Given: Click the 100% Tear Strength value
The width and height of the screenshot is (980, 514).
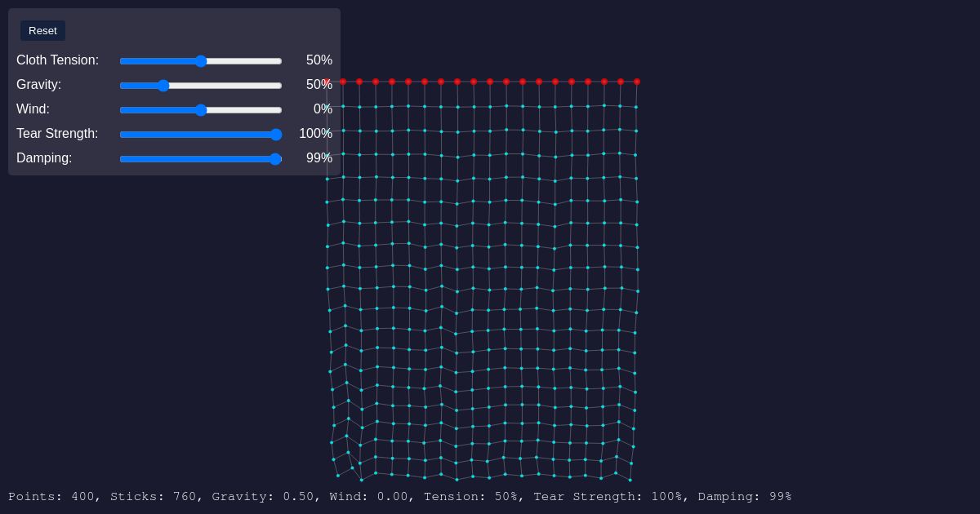Looking at the screenshot, I should (x=315, y=134).
